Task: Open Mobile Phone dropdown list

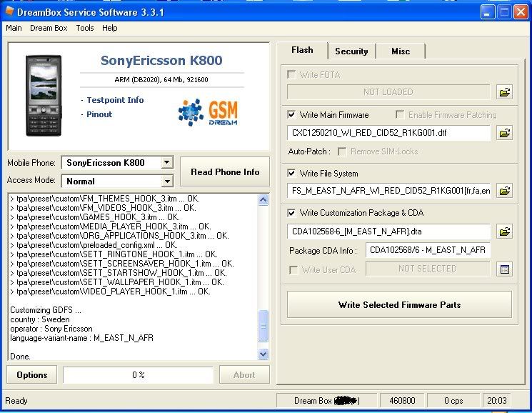Action: click(166, 162)
